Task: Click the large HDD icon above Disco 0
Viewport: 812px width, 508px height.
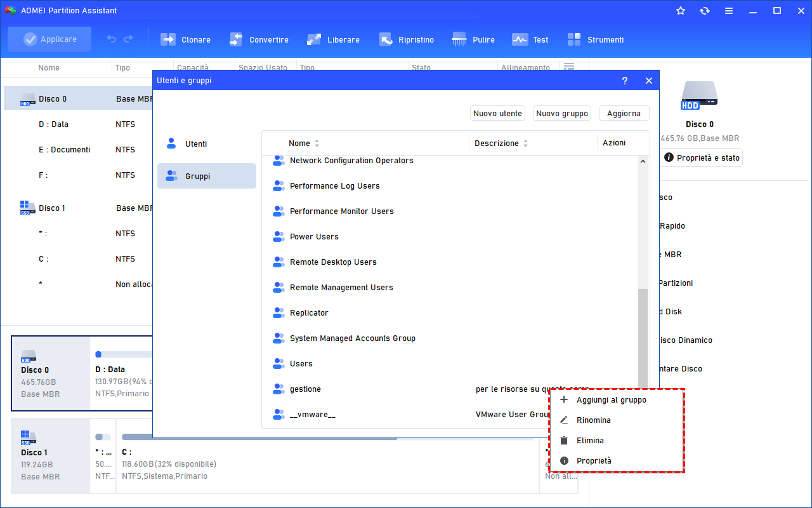Action: click(x=700, y=96)
